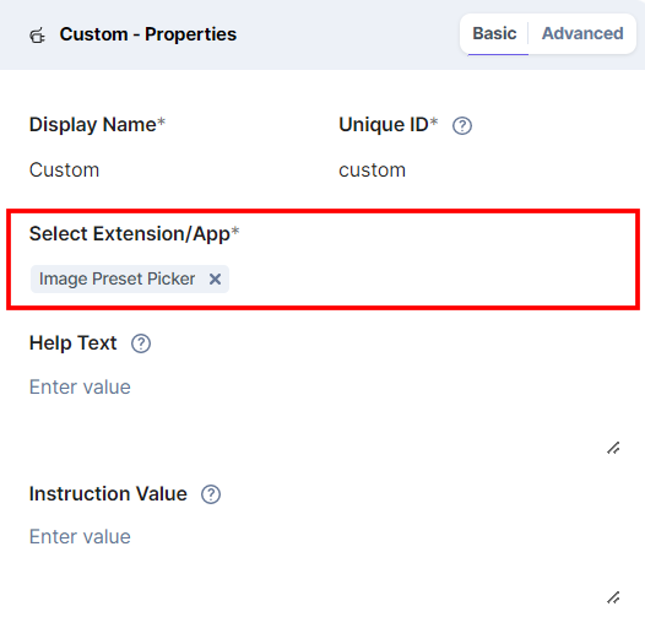Show the Instruction Value help tooltip
Screen dimensions: 645x644
(211, 494)
